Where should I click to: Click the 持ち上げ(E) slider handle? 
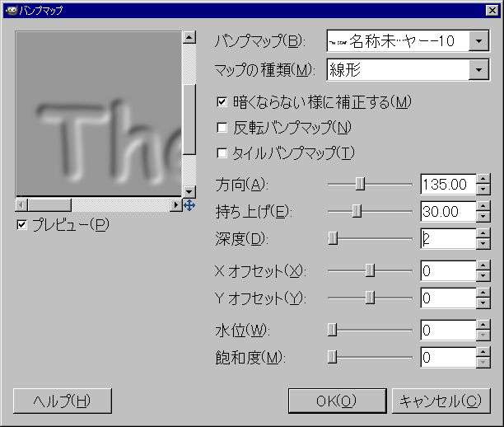click(357, 211)
